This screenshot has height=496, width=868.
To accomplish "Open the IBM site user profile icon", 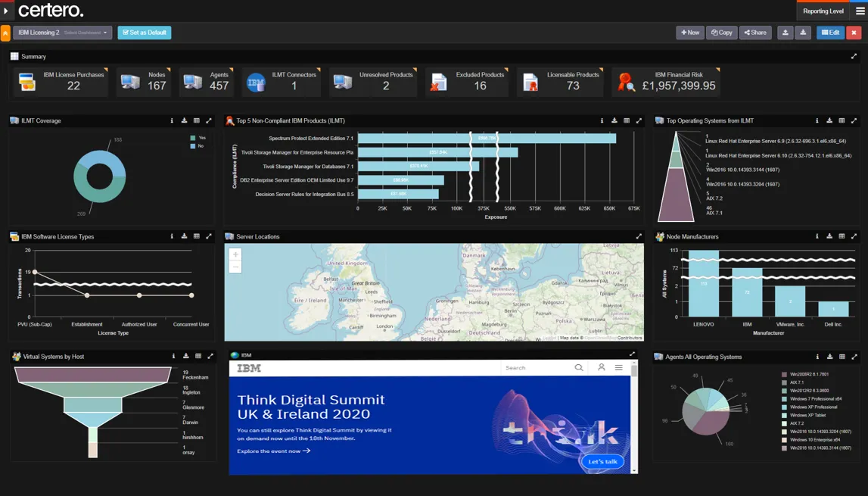I will point(601,367).
